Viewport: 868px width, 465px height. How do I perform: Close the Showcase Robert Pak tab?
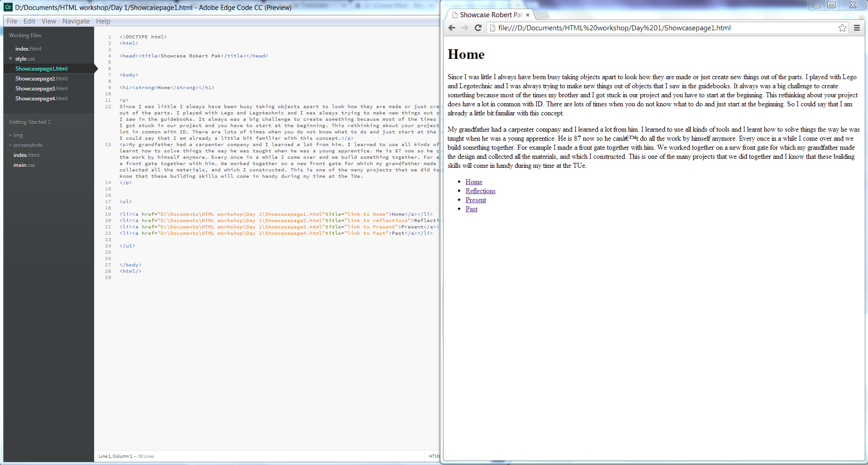(x=528, y=15)
